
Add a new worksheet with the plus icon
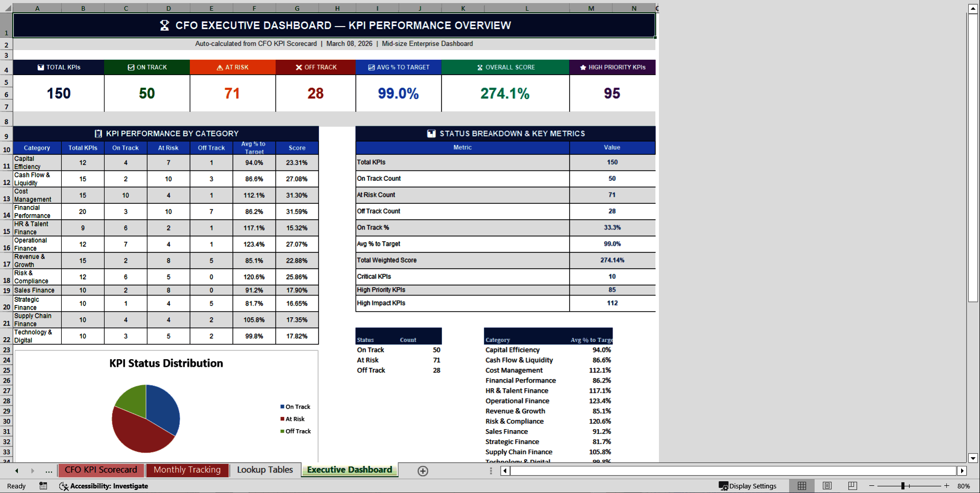click(x=423, y=471)
